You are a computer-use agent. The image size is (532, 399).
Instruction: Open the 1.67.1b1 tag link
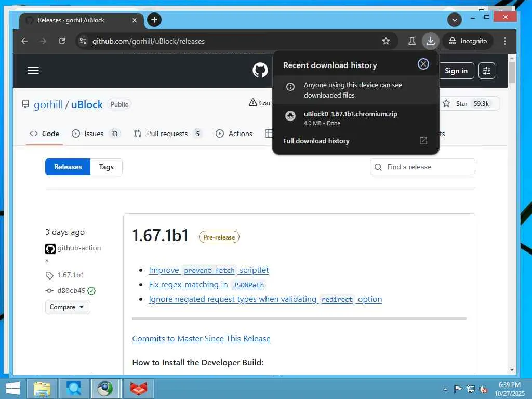(x=71, y=275)
